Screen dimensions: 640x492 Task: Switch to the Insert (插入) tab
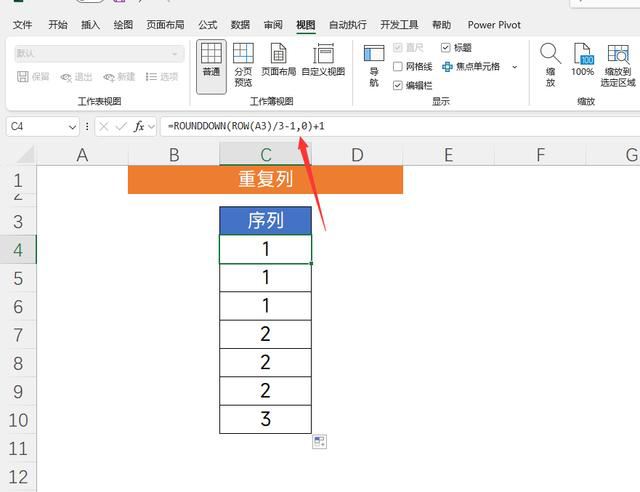click(90, 25)
